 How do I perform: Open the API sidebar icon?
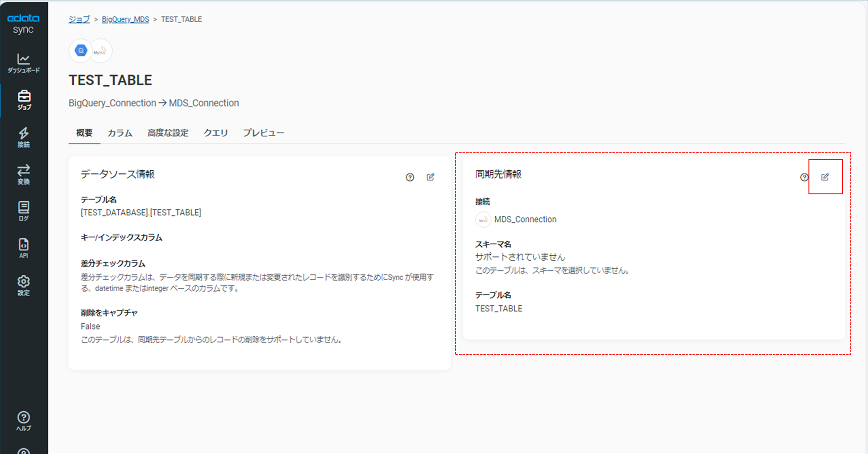point(24,248)
